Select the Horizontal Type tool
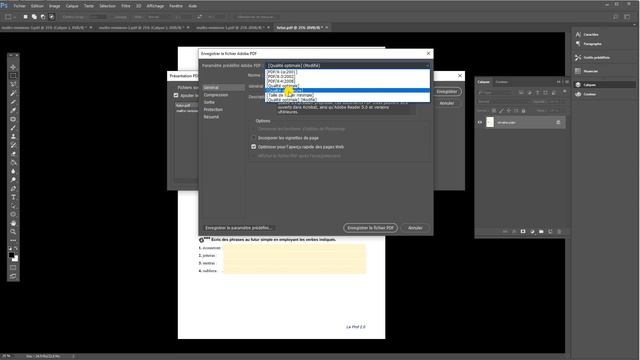Image resolution: width=640 pixels, height=360 pixels. click(13, 197)
